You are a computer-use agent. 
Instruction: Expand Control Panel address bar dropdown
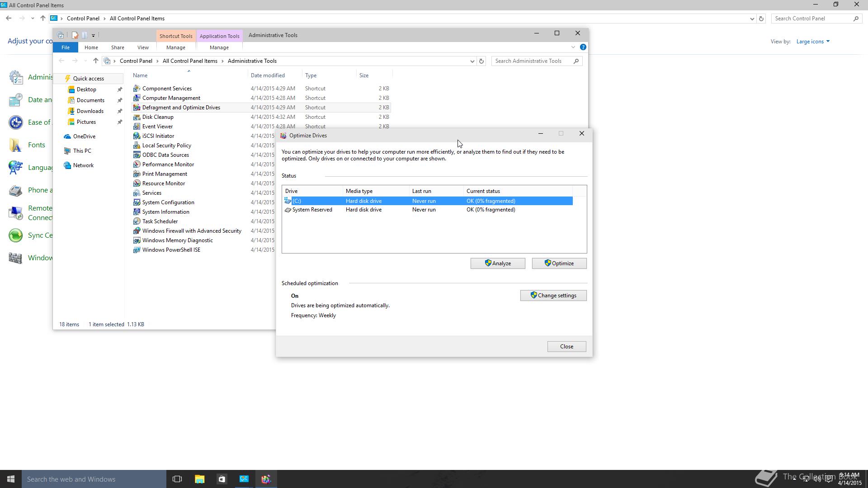[x=752, y=19]
